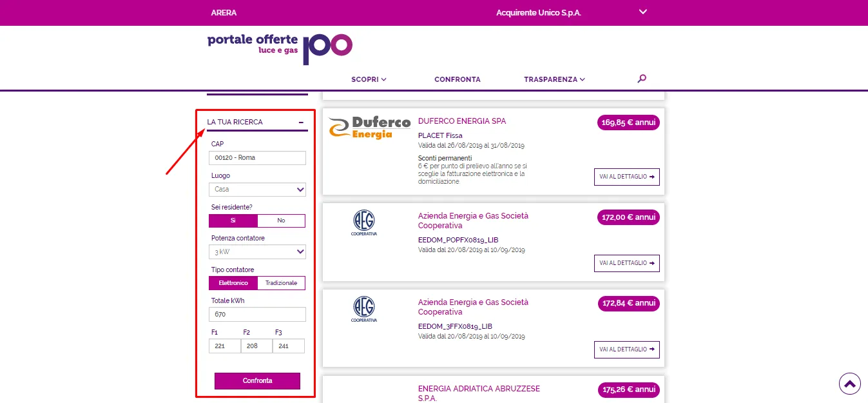Click the PLACET Fissa offer name
868x403 pixels.
(440, 136)
